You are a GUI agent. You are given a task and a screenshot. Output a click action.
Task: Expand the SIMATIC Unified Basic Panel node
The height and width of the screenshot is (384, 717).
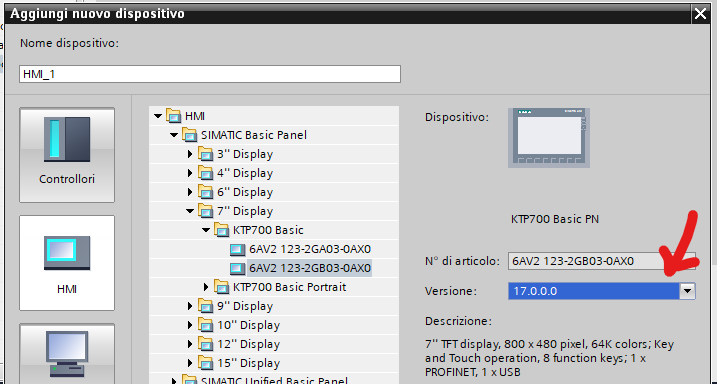(174, 381)
